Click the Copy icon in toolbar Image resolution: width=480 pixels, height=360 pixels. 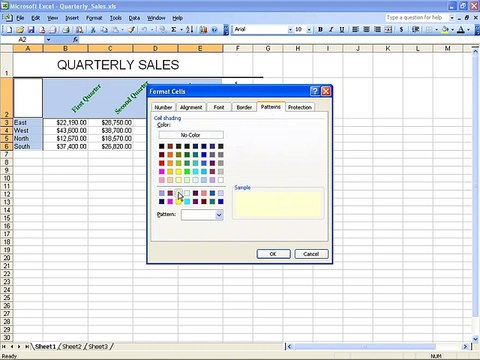(104, 30)
